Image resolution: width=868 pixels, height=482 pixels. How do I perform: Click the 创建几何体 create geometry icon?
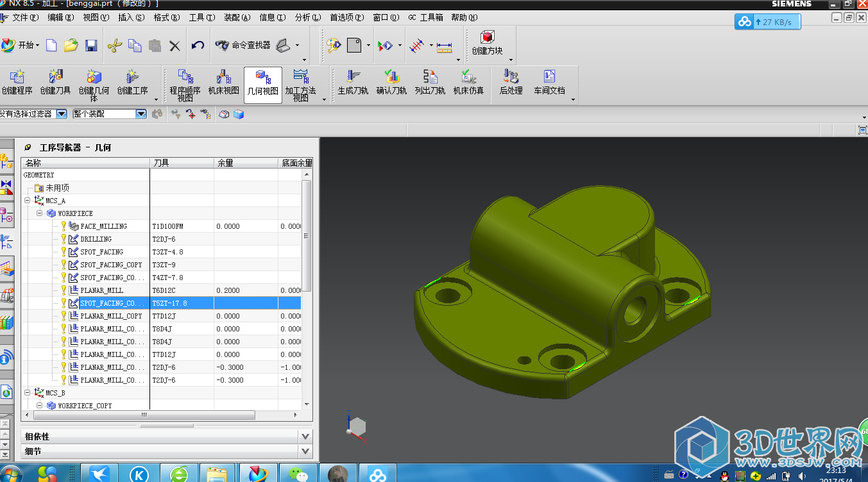[x=94, y=86]
